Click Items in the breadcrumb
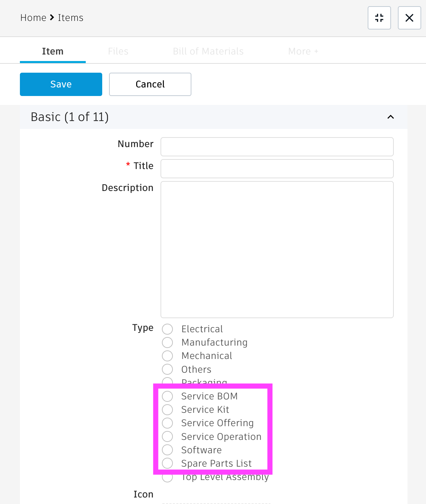Image resolution: width=426 pixels, height=504 pixels. (x=71, y=18)
